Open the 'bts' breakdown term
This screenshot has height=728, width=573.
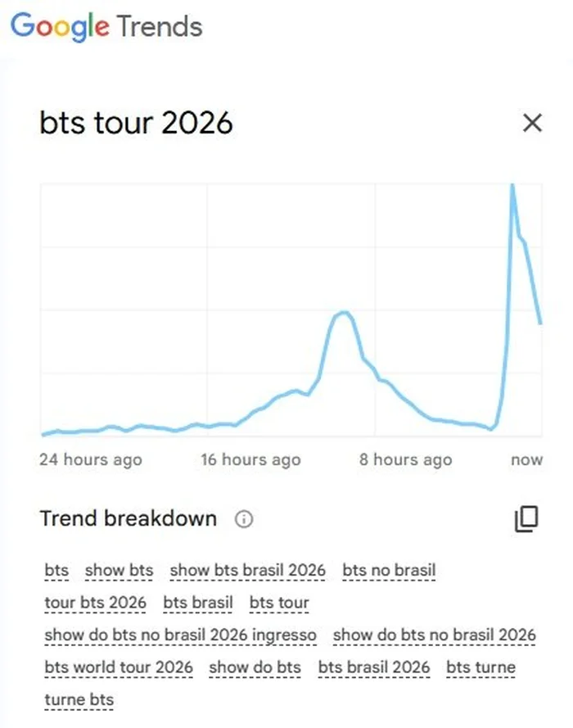click(x=56, y=569)
